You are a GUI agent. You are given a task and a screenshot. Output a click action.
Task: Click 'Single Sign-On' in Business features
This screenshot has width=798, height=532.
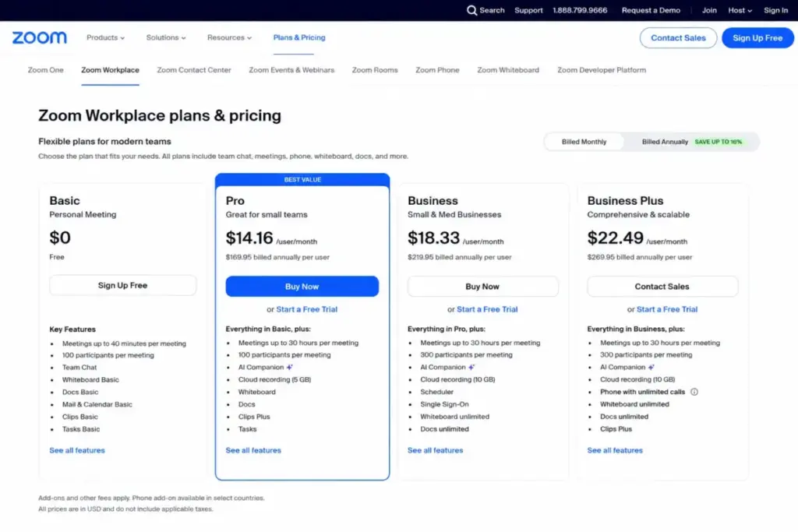444,404
